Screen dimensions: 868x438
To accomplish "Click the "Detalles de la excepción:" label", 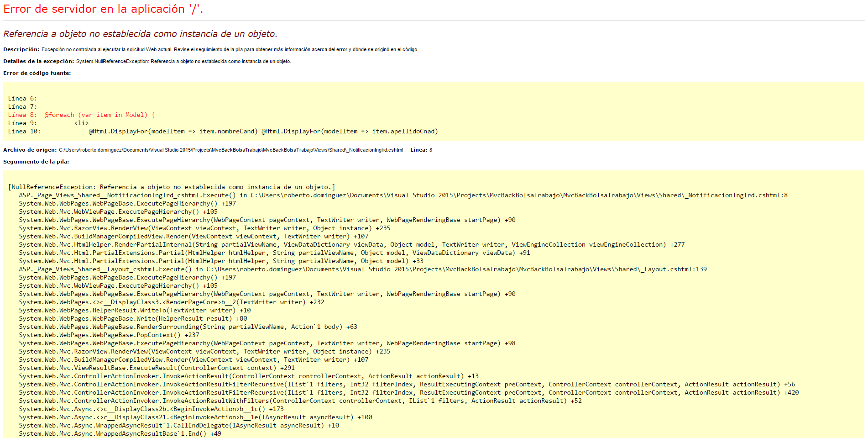I will point(38,61).
